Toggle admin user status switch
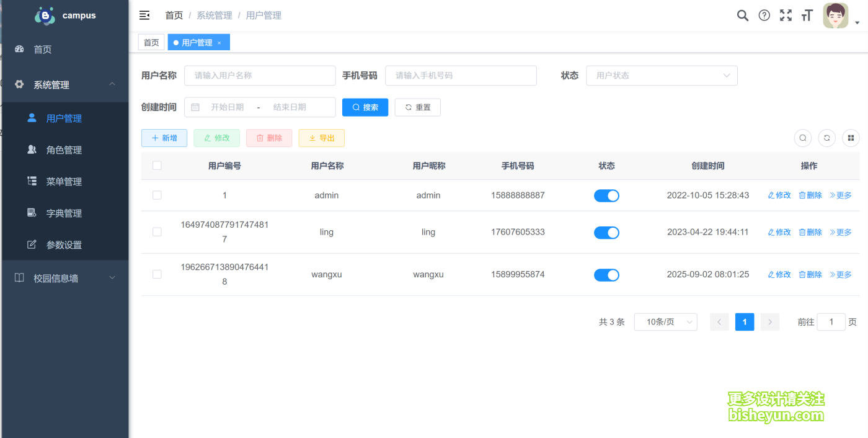The height and width of the screenshot is (438, 868). pos(606,195)
